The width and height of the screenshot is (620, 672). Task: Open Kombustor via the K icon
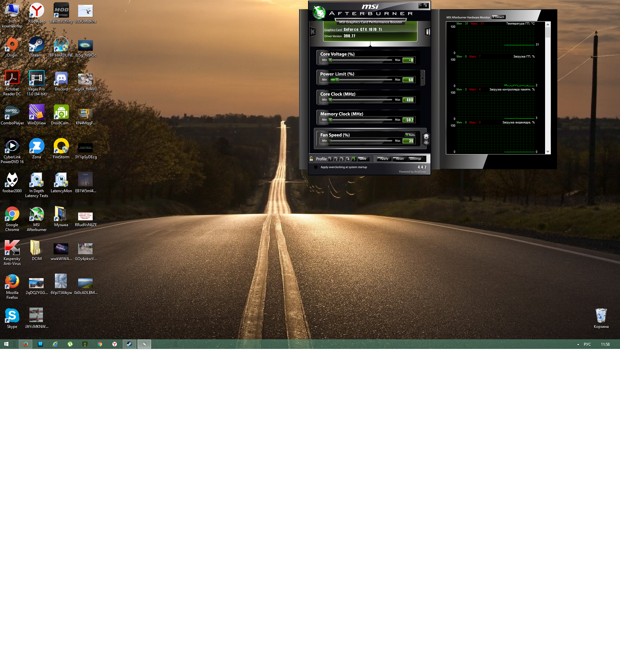tap(313, 32)
